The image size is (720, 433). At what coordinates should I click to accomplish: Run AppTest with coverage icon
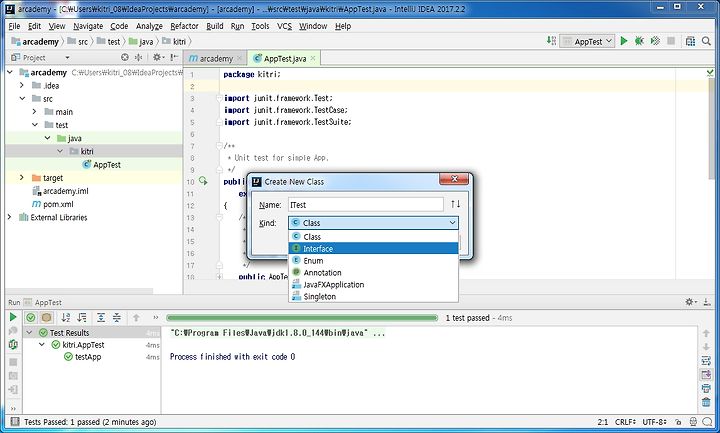[x=655, y=41]
